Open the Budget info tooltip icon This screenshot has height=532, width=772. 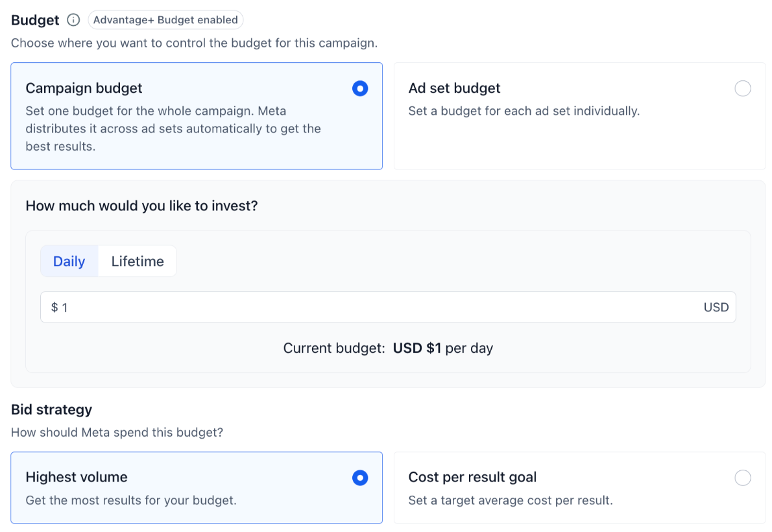click(73, 19)
